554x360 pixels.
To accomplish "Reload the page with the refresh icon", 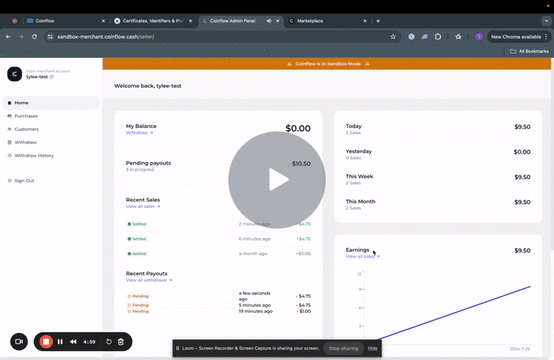I will pos(34,37).
